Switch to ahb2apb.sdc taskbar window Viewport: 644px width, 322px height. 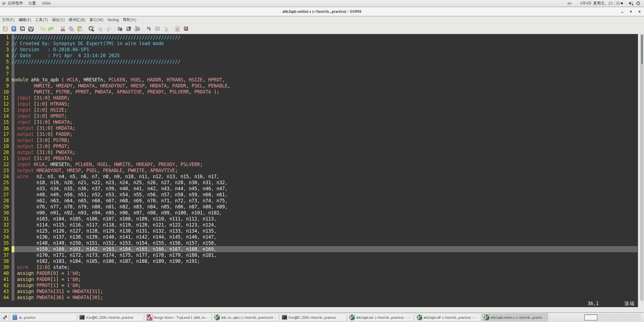click(380, 317)
